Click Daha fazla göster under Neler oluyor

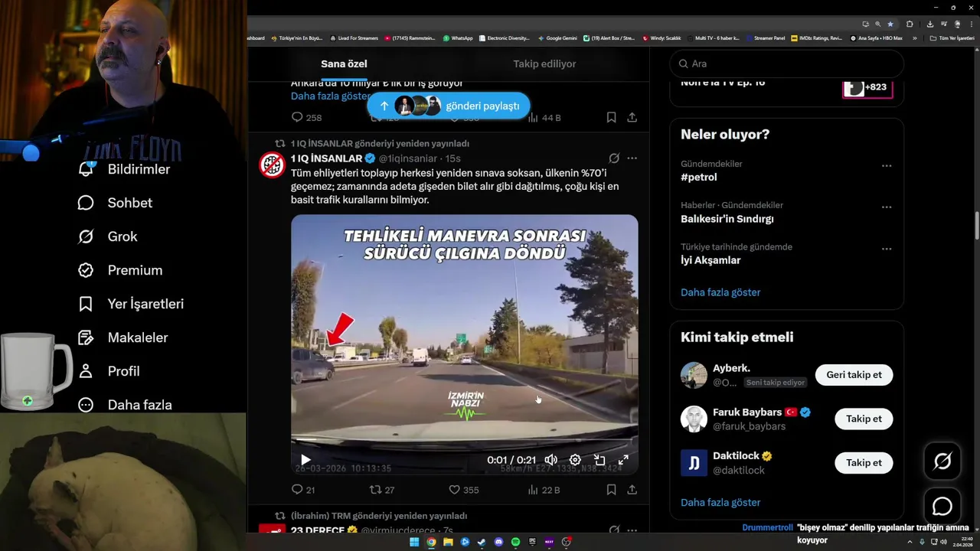click(720, 292)
